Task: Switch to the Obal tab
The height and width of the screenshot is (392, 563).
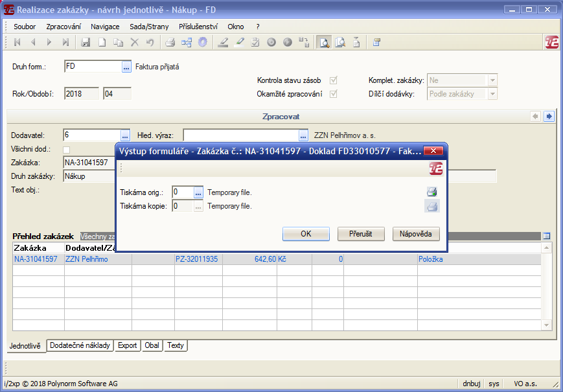Action: coord(152,345)
